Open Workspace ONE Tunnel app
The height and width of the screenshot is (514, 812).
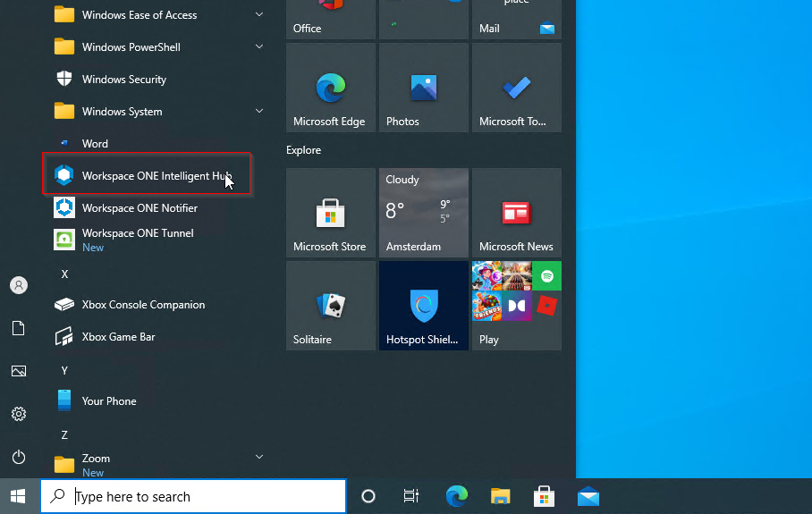[x=137, y=239]
